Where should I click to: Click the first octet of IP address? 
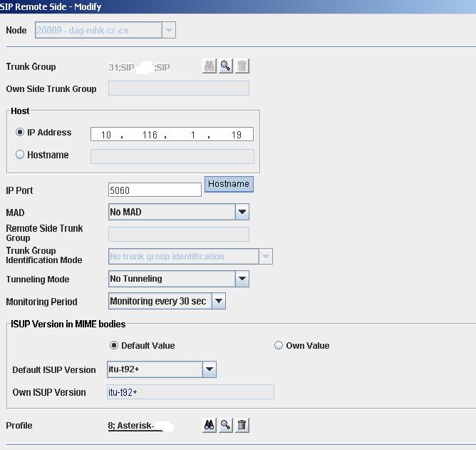[x=106, y=135]
